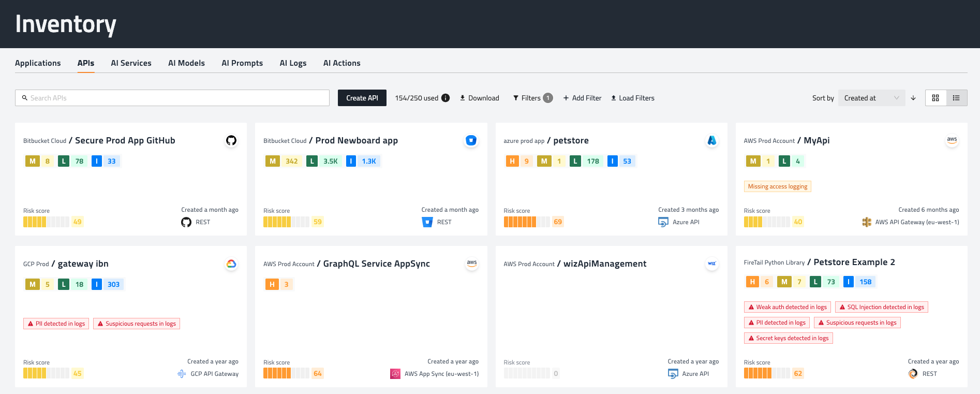Click the Info severity badge on gateway ibn card

(107, 284)
